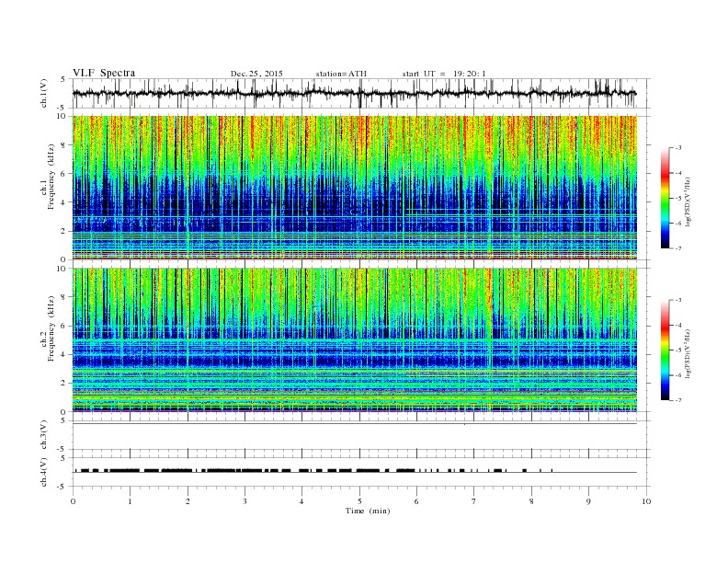Click the ch.4 pulse signal trace
Viewport: 728px width, 563px height.
(x=354, y=471)
